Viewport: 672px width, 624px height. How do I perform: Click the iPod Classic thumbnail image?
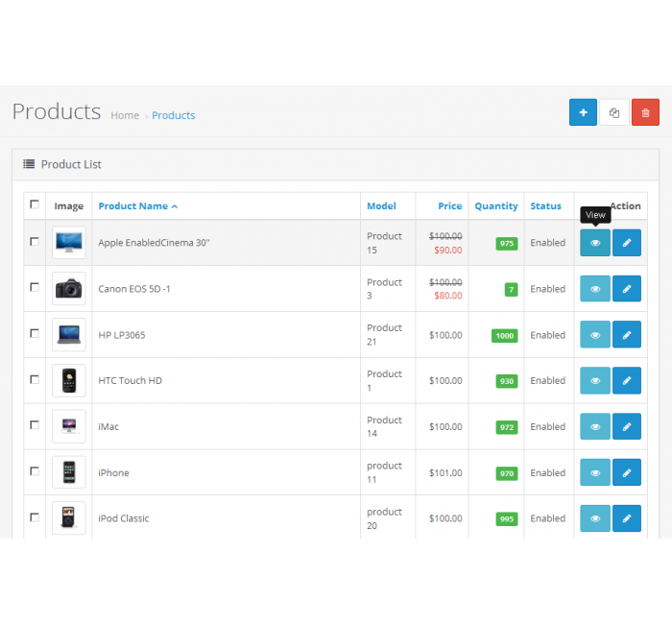click(69, 518)
